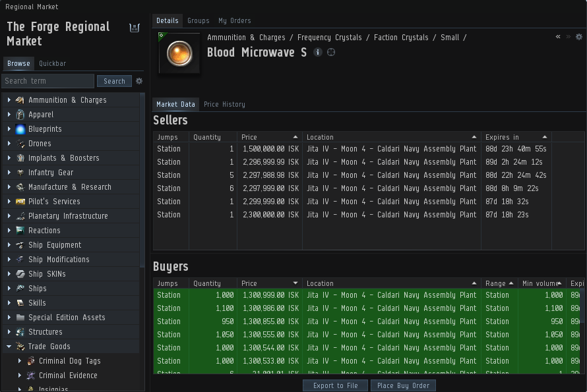Open the details settings gear at top right
Screen dimensions: 587x392
[579, 38]
